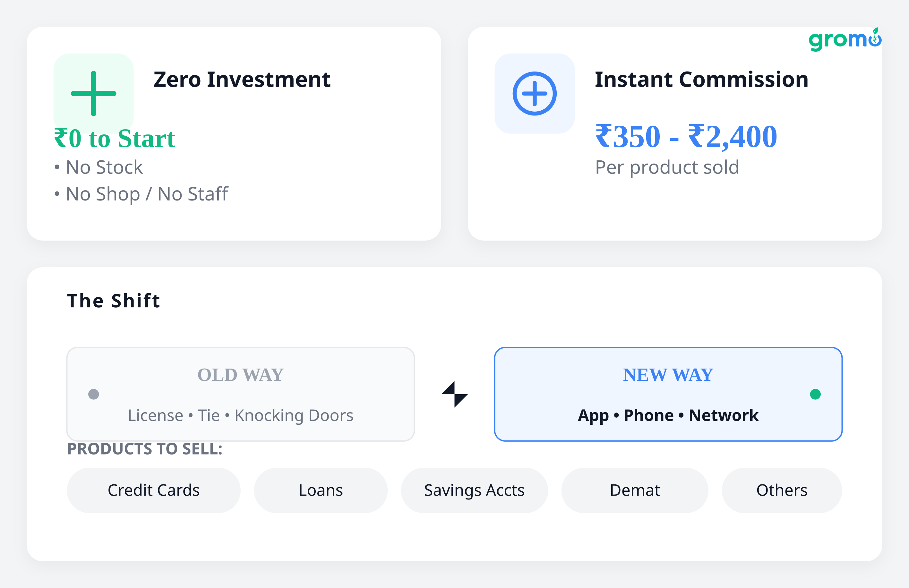Click the ₹0 to Start text

[x=115, y=138]
